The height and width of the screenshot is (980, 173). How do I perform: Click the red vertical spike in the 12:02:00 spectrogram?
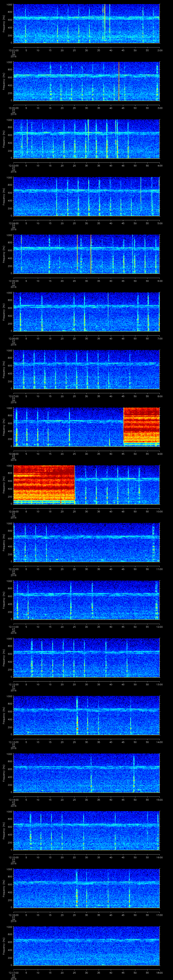(x=119, y=81)
